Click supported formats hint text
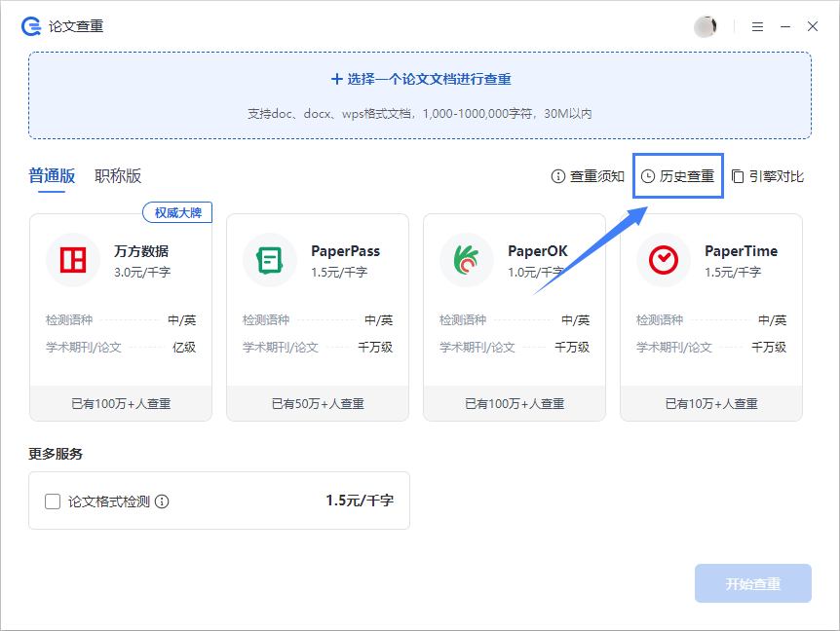This screenshot has width=840, height=631. point(419,114)
